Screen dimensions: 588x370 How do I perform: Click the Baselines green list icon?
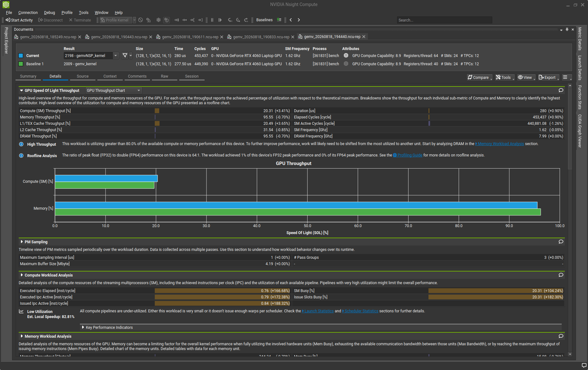pos(279,20)
